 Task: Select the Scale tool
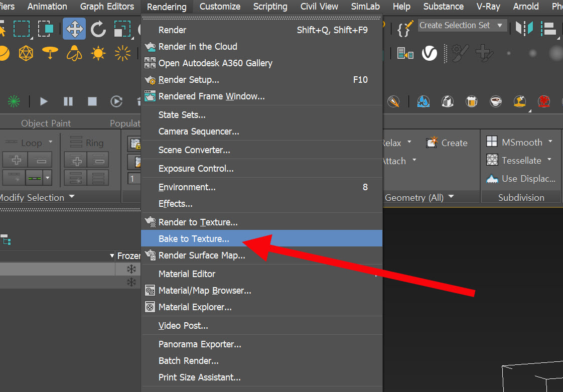tap(122, 29)
